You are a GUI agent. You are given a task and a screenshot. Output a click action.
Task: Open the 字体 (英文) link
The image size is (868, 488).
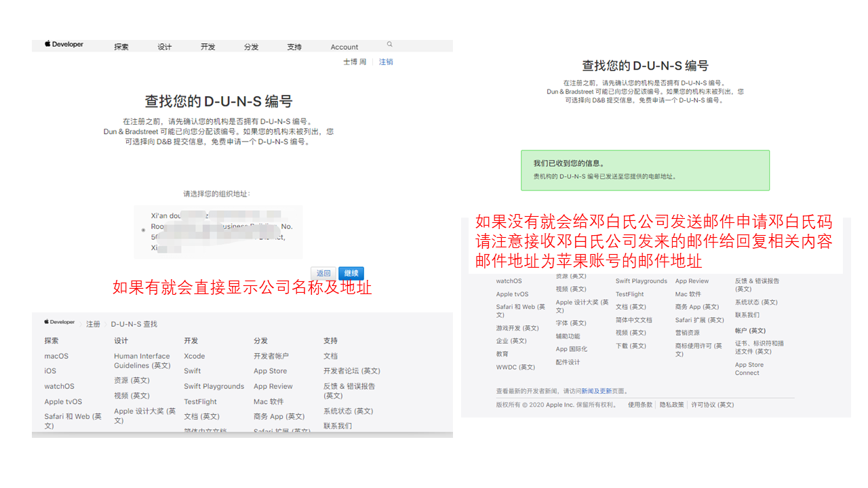click(x=571, y=323)
